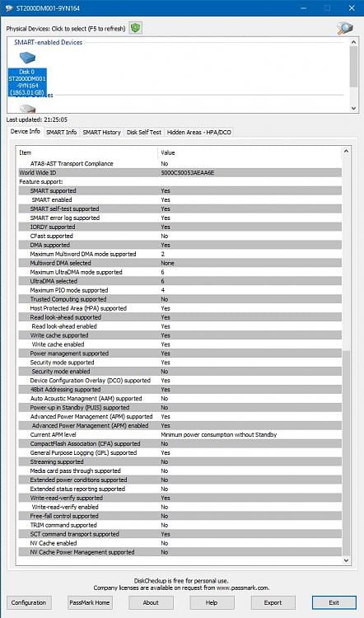Open Hidden Areas - HPA/DCO tab
This screenshot has width=364, height=618.
199,133
